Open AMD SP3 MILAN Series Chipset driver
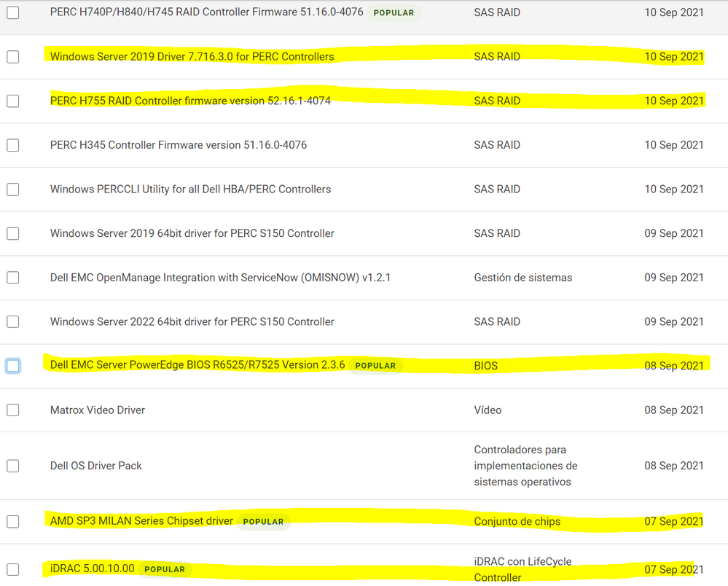Screen dimensions: 728x586 pyautogui.click(x=141, y=521)
